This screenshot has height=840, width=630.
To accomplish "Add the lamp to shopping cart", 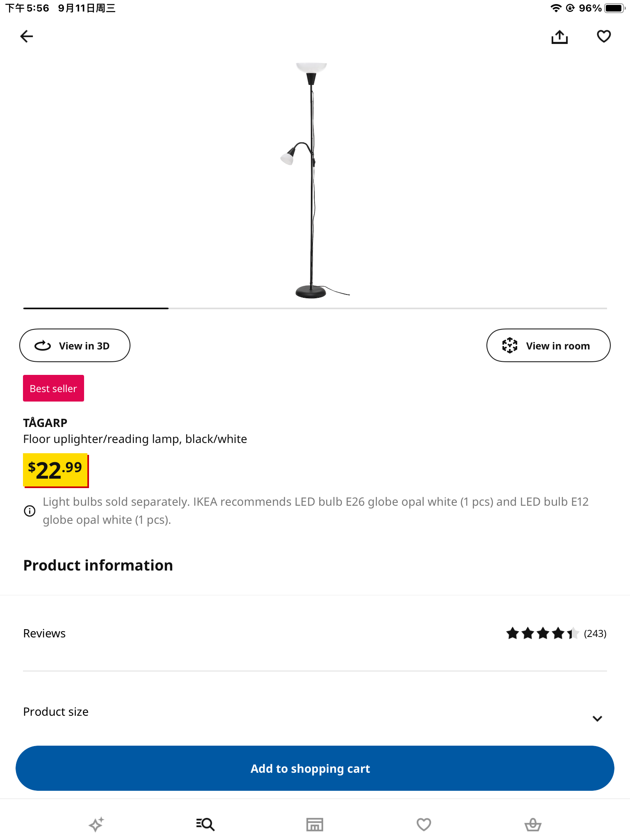I will (315, 768).
